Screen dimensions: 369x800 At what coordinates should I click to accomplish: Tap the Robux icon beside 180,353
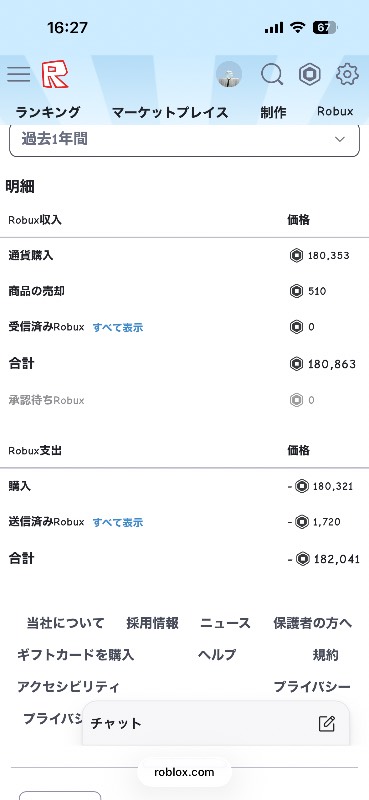(296, 255)
